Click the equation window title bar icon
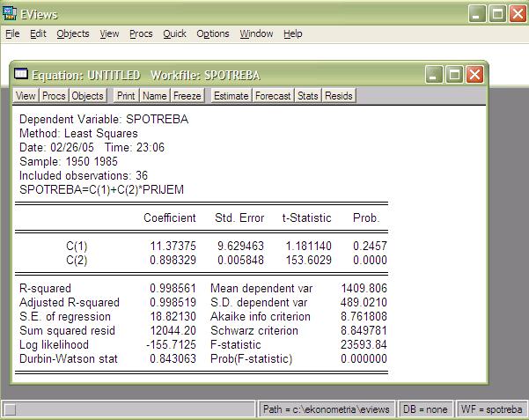 coord(23,75)
